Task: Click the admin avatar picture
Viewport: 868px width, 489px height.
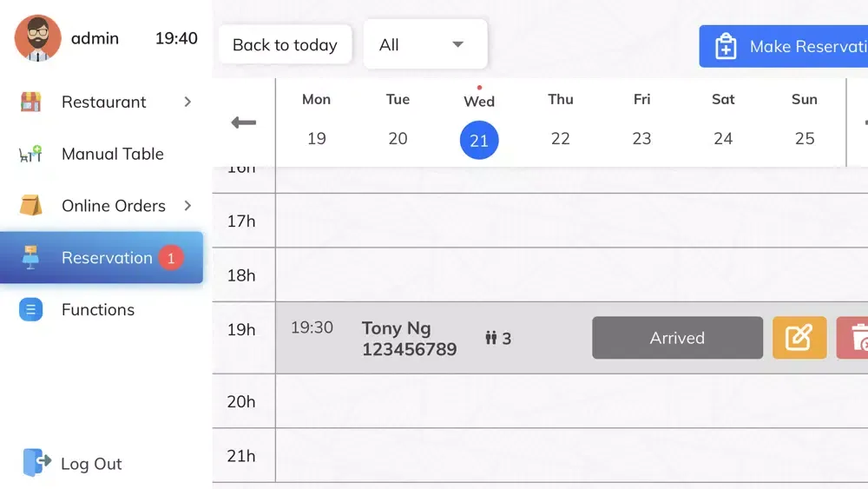Action: [38, 38]
